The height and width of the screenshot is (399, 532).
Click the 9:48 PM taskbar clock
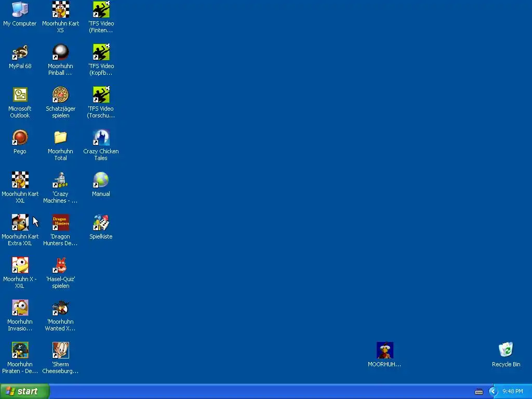pos(513,392)
